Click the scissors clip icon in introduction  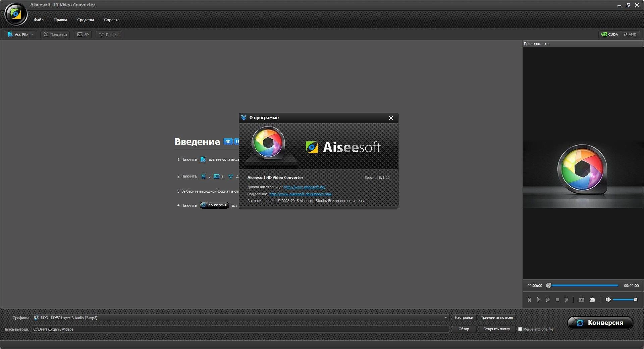tap(203, 176)
